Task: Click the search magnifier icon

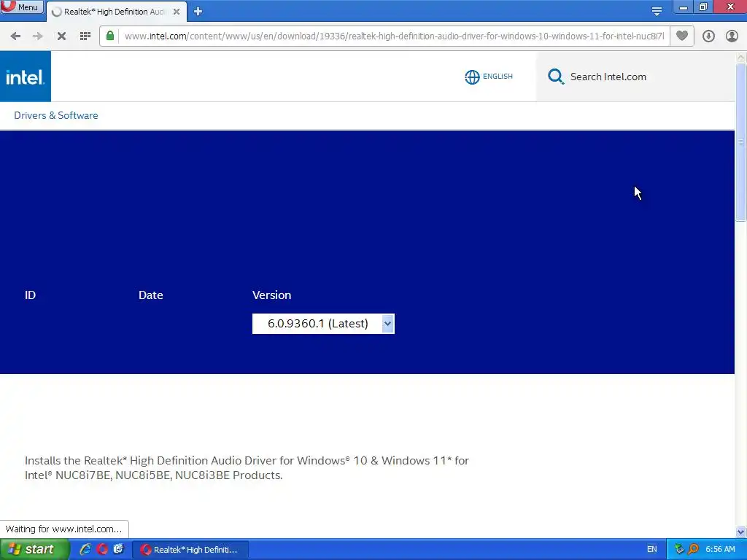Action: pos(555,77)
